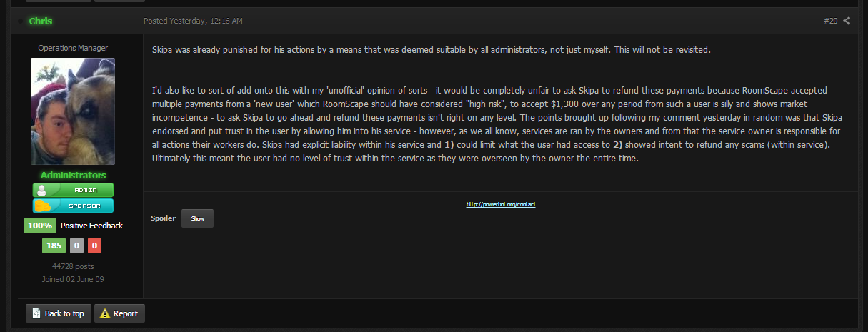The width and height of the screenshot is (868, 332).
Task: Click the 'Positive Feedback' label
Action: coord(91,226)
